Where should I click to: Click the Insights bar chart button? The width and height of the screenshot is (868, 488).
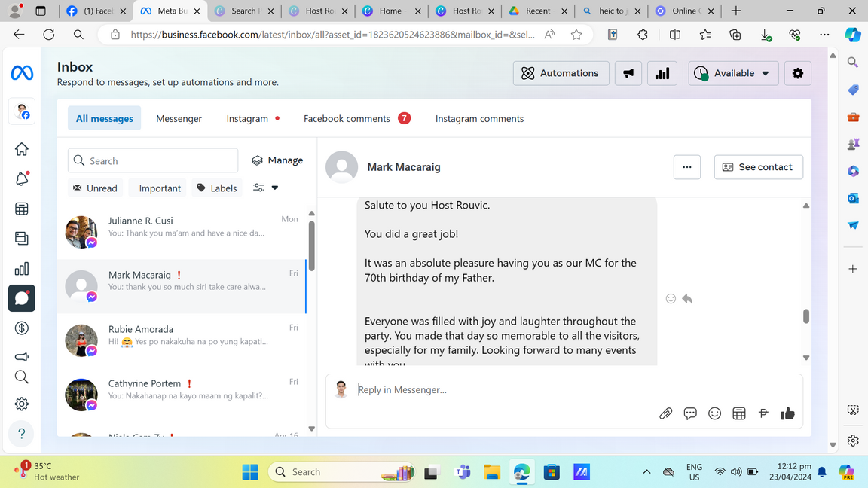(662, 73)
